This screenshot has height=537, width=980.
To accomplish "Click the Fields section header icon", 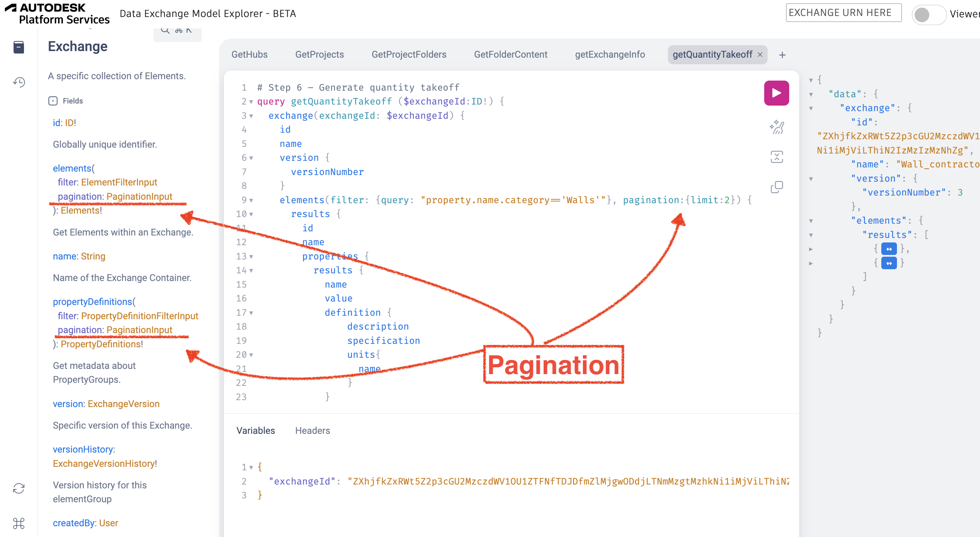I will (53, 101).
